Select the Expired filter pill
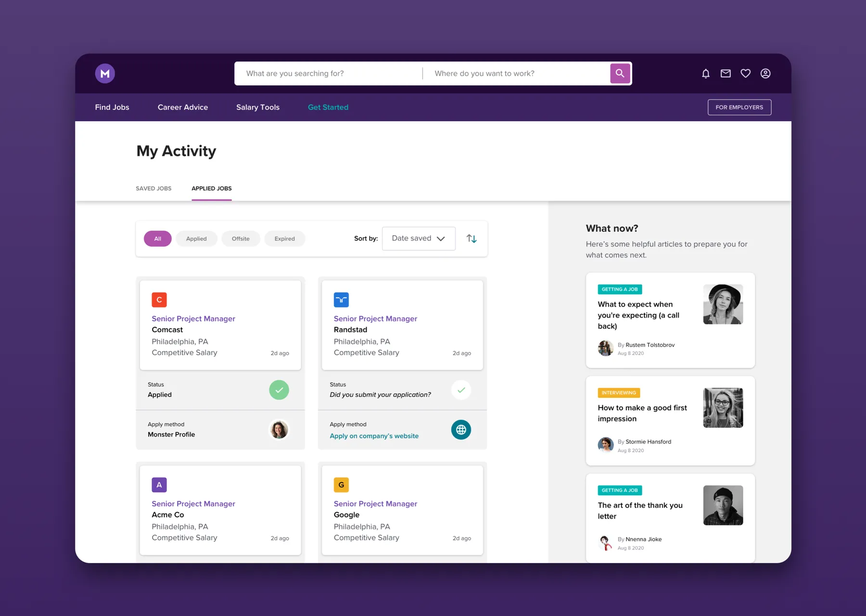Image resolution: width=866 pixels, height=616 pixels. (285, 239)
